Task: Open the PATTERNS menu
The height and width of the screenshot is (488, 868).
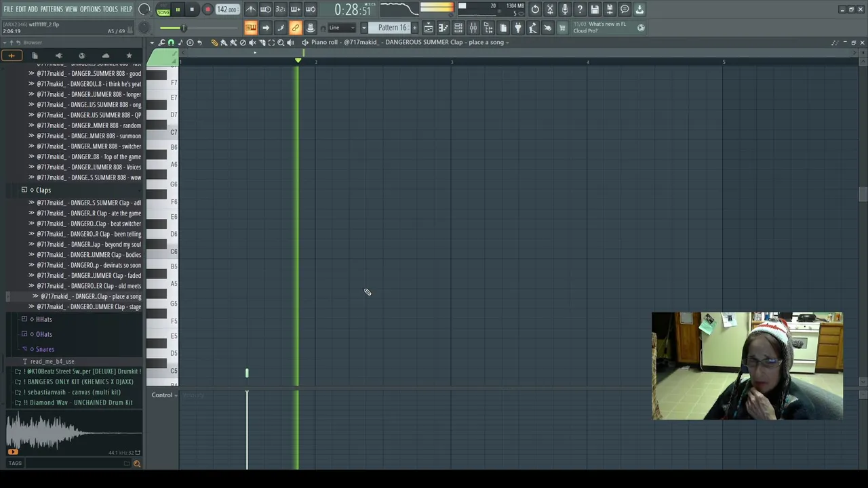Action: [52, 9]
